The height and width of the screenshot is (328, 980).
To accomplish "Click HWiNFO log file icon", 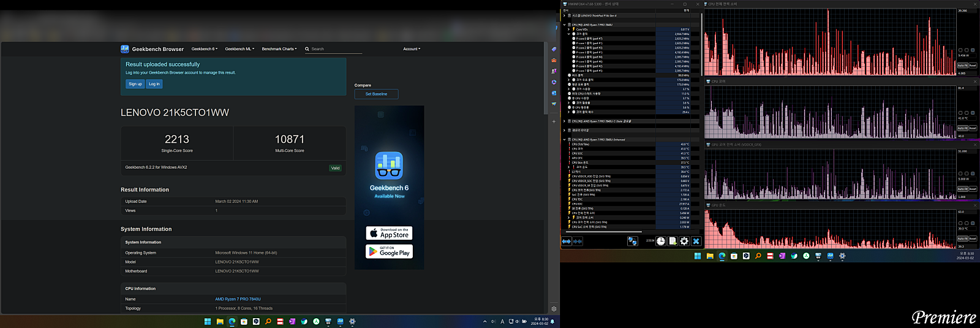I will [673, 242].
